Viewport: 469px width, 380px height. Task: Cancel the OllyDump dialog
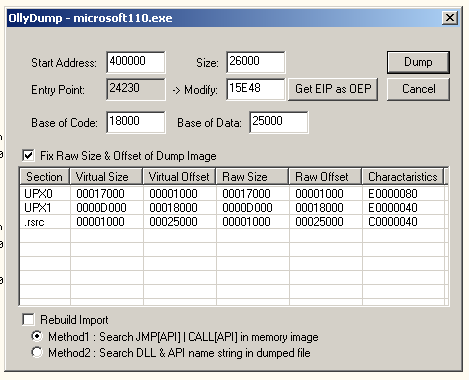point(418,89)
